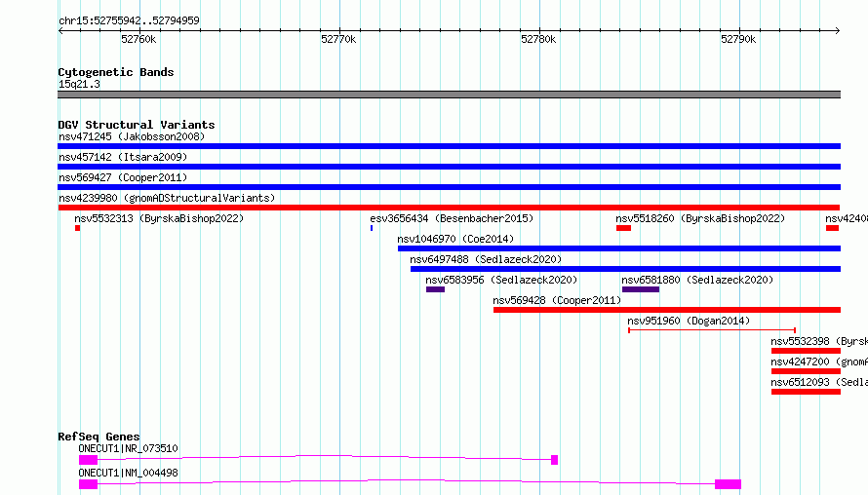Click label nsv1046970 (Coe2014)
Image resolution: width=868 pixels, height=495 pixels.
pos(455,239)
